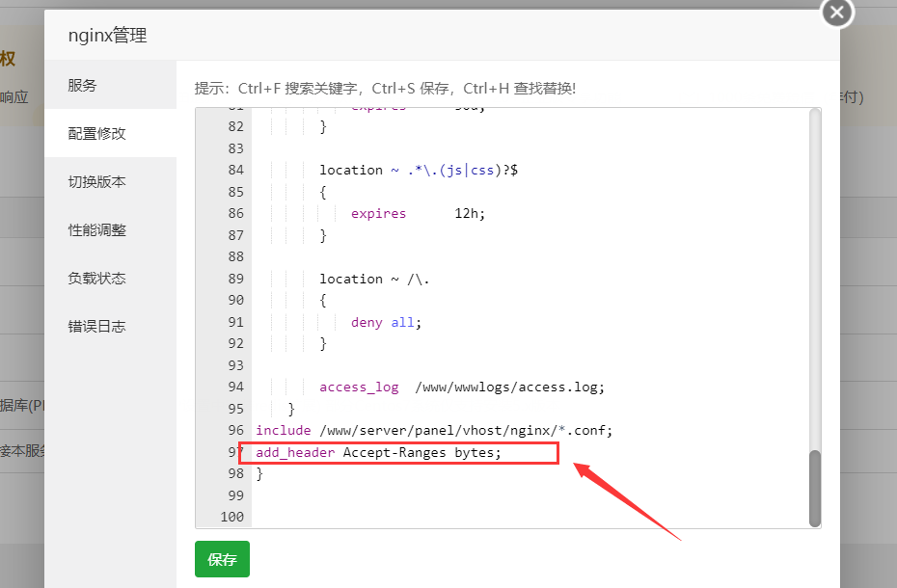Click line number 100 in gutter
This screenshot has width=897, height=588.
[232, 517]
